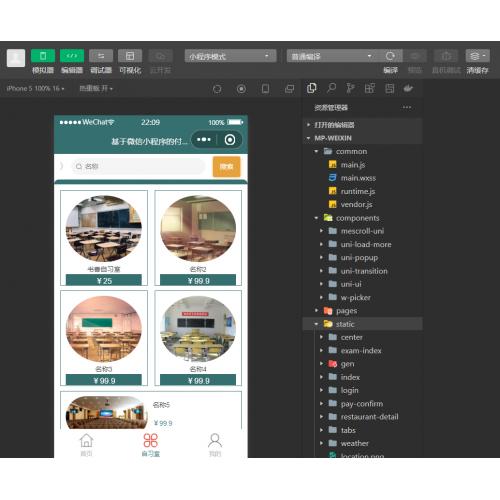Open main.js in the file tree
The image size is (500, 500).
click(363, 165)
